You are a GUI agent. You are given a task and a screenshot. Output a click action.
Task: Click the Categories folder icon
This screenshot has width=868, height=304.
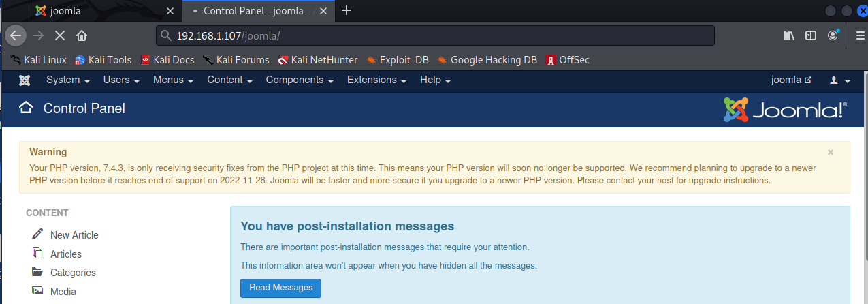37,272
